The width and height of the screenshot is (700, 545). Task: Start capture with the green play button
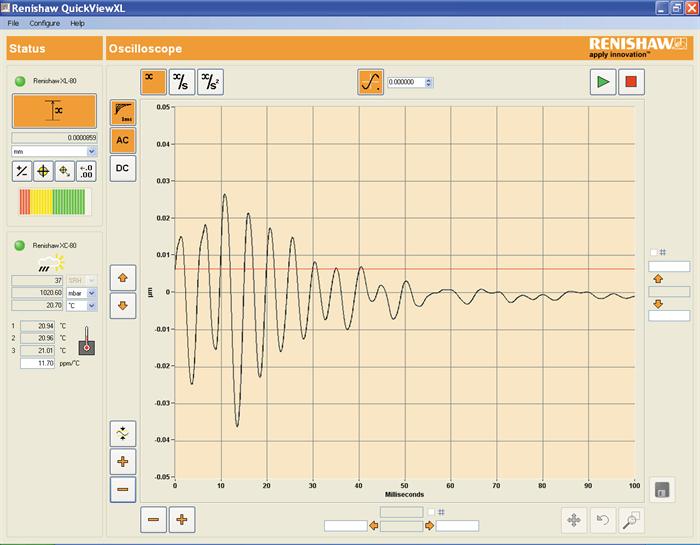(x=602, y=82)
